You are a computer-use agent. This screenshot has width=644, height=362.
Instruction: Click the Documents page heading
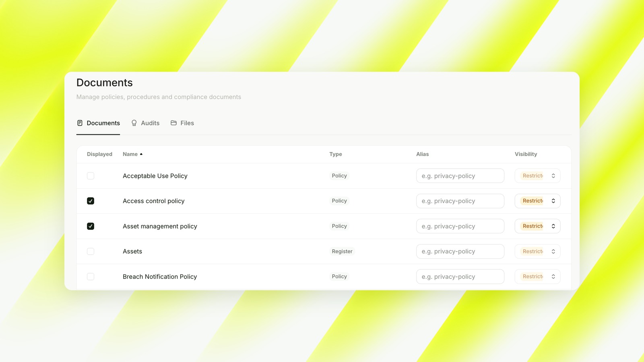pos(105,82)
